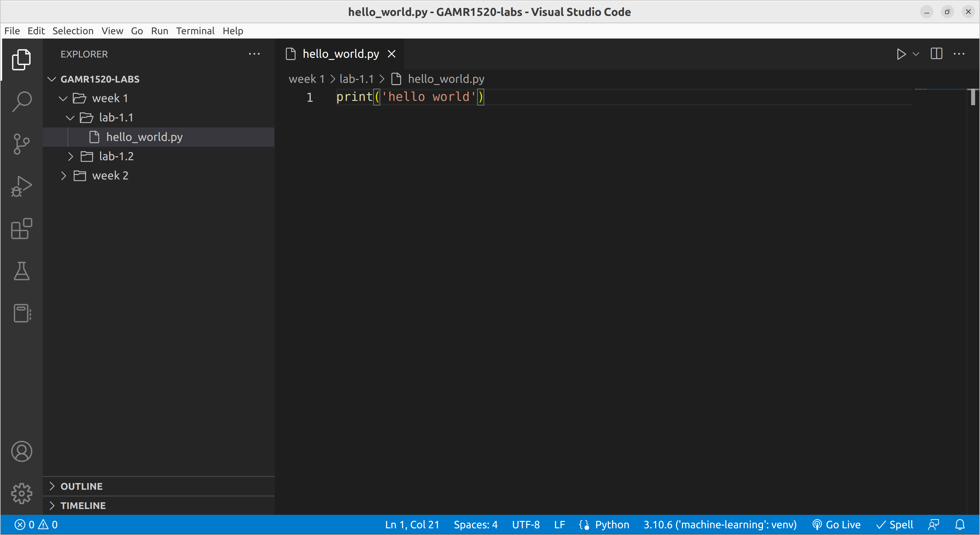Open the Help menu
Screen dimensions: 980x535
coord(233,31)
